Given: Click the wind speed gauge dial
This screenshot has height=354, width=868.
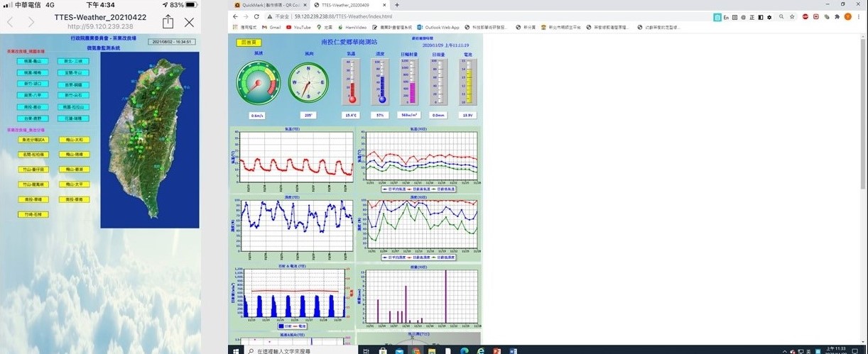Looking at the screenshot, I should point(259,82).
